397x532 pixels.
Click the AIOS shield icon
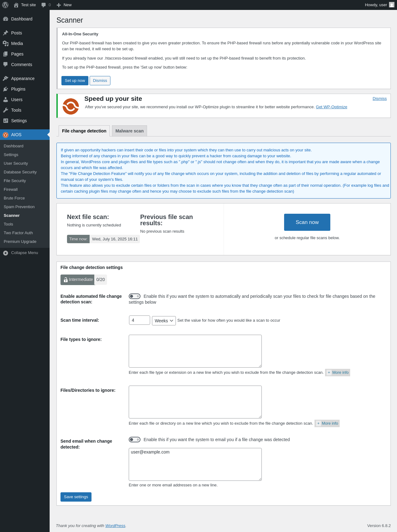[6, 135]
